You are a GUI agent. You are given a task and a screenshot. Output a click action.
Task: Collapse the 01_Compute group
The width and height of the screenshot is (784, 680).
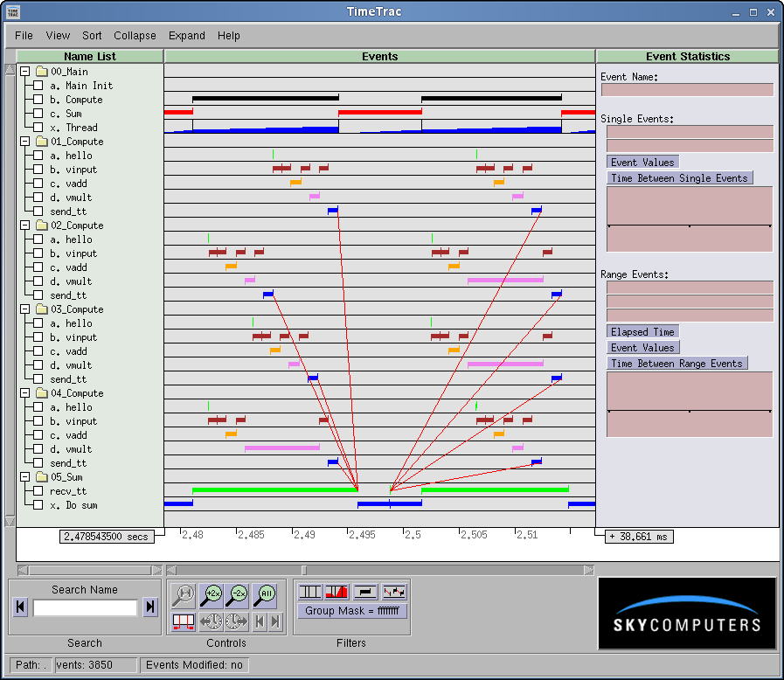click(x=25, y=142)
